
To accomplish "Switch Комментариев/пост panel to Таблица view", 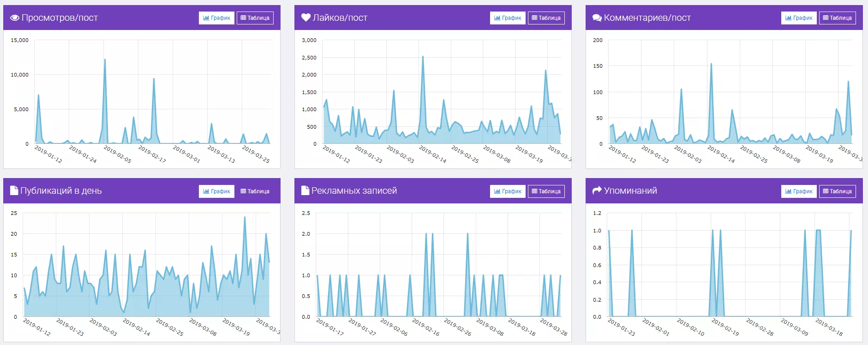I will point(838,18).
